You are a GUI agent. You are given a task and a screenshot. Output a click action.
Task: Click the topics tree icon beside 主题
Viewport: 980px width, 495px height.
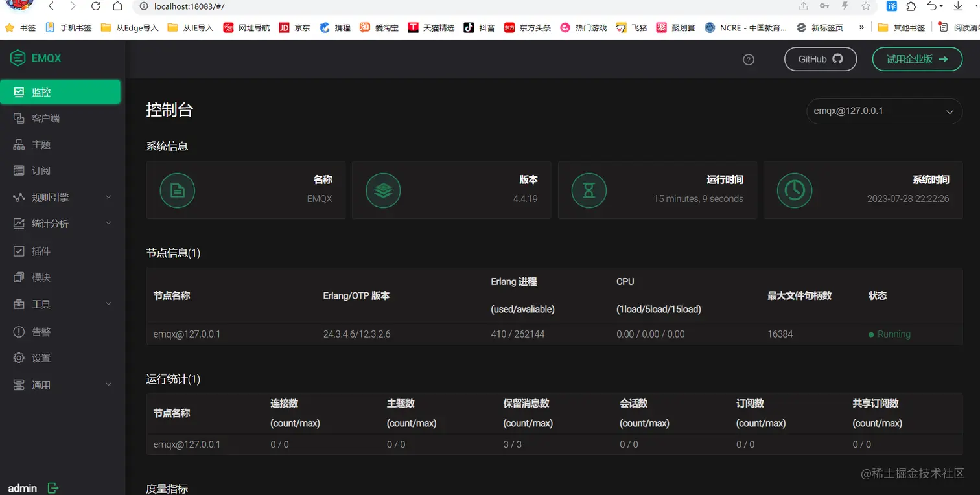tap(19, 144)
